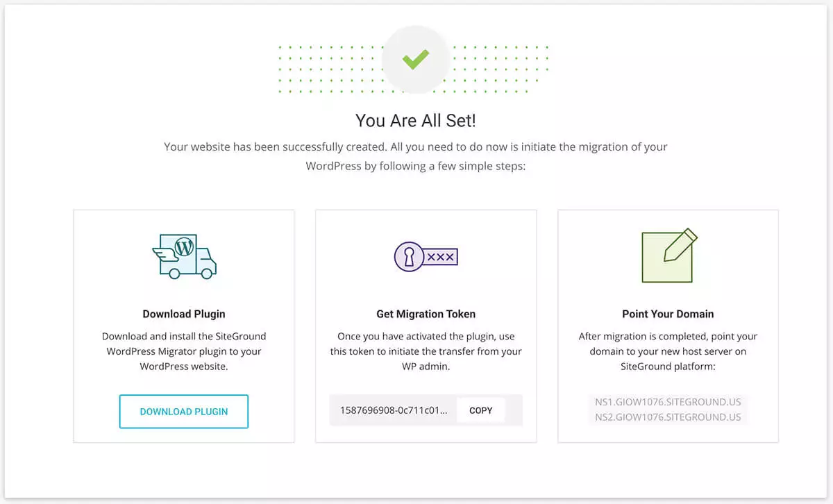The width and height of the screenshot is (833, 504).
Task: Click the green pencil note icon
Action: (668, 255)
